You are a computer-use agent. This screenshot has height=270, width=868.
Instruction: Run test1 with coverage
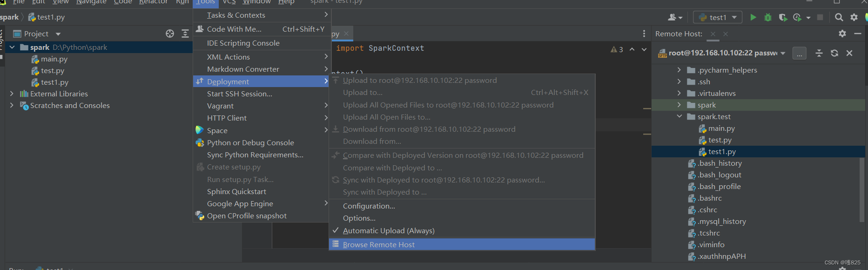[x=783, y=17]
